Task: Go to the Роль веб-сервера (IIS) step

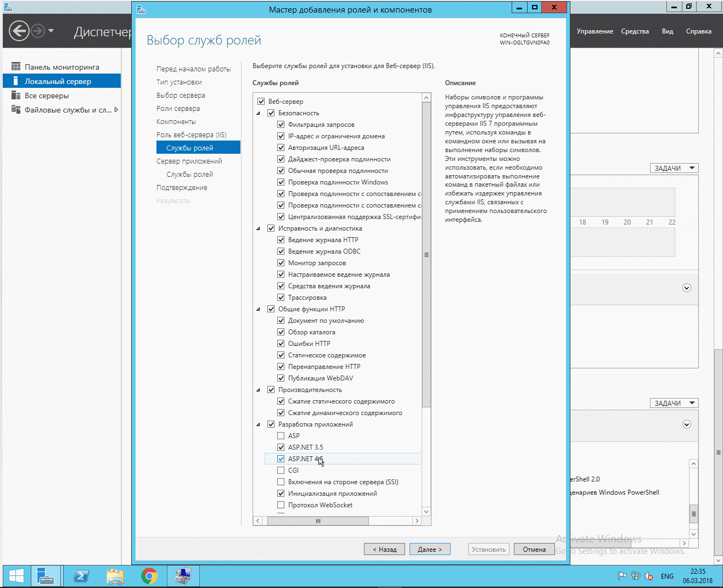Action: coord(192,135)
